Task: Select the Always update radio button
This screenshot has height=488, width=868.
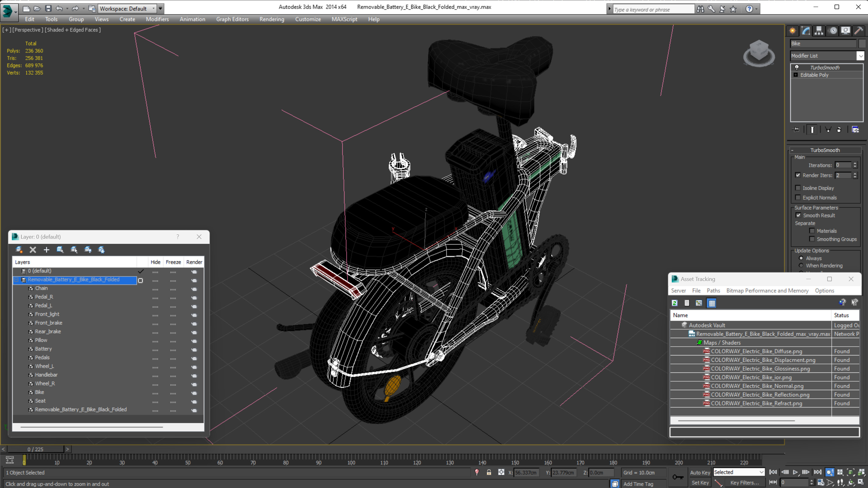Action: click(801, 258)
